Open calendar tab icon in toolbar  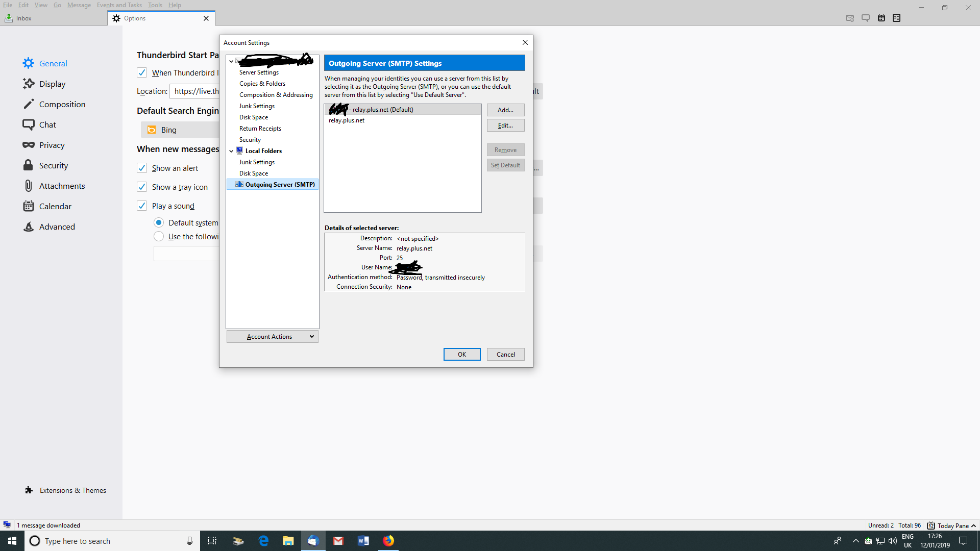[881, 18]
